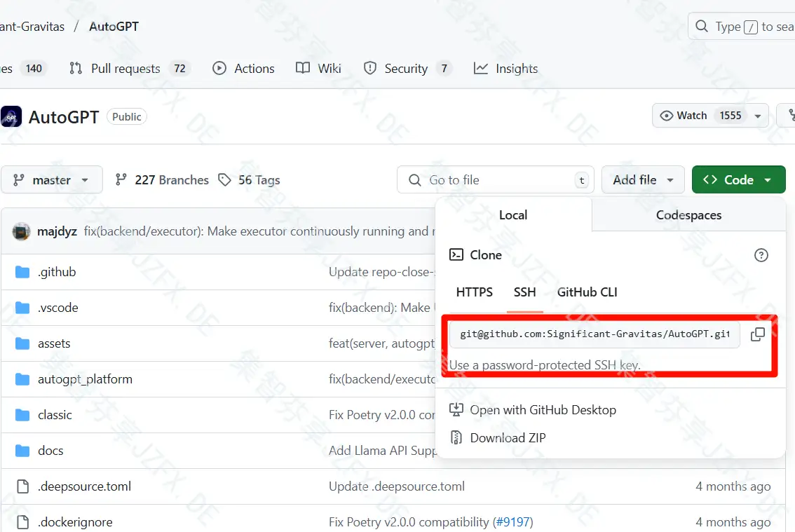The width and height of the screenshot is (795, 532).
Task: Open the Security tab
Action: tap(407, 69)
